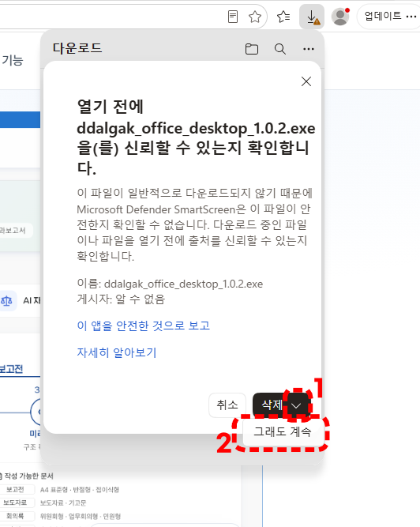Select the 보고전 tab on page
This screenshot has width=420, height=527.
coord(11,369)
